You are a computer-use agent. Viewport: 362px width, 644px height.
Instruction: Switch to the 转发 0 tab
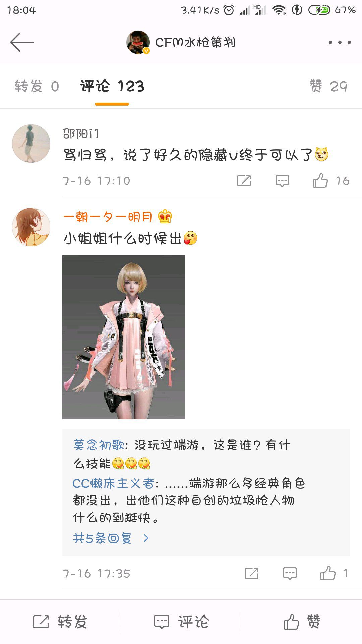[x=37, y=86]
